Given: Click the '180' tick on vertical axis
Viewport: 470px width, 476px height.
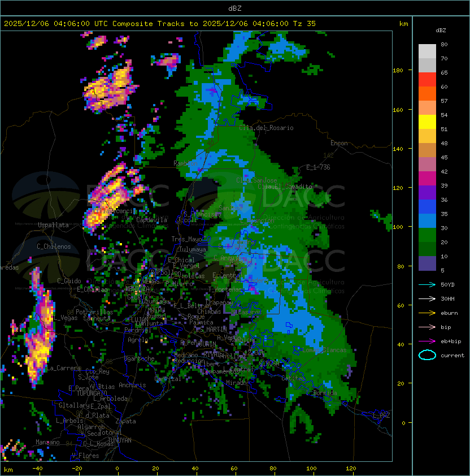Looking at the screenshot, I should 398,71.
